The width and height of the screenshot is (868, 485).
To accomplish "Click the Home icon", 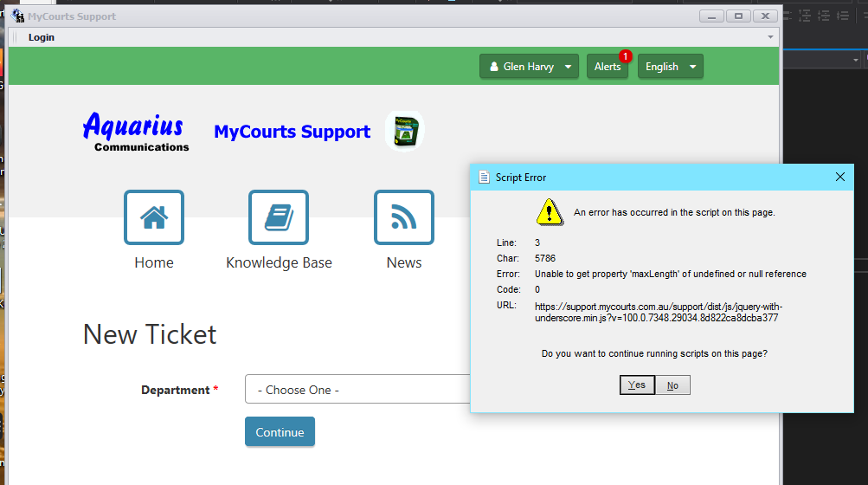I will coord(154,217).
